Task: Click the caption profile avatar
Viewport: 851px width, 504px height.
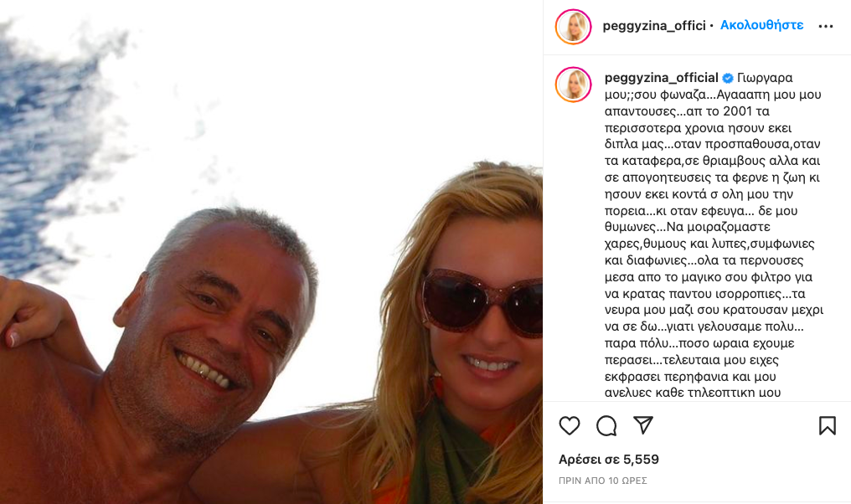Action: click(x=573, y=85)
